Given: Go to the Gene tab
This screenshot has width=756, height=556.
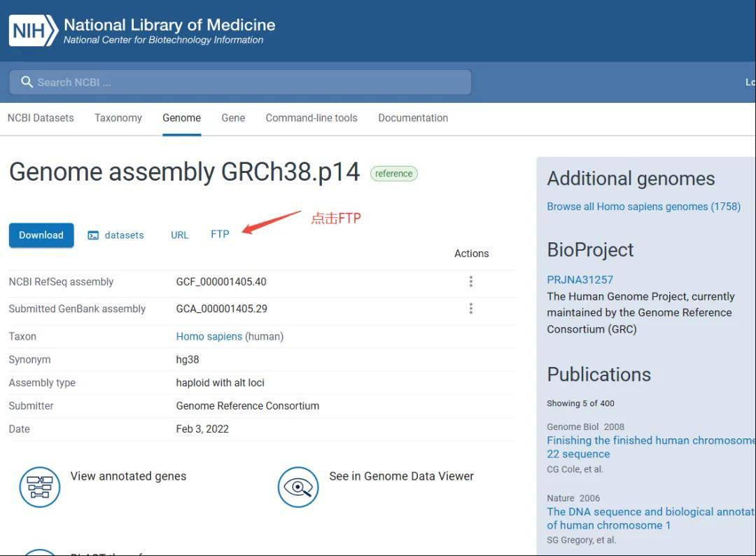Looking at the screenshot, I should pyautogui.click(x=233, y=118).
